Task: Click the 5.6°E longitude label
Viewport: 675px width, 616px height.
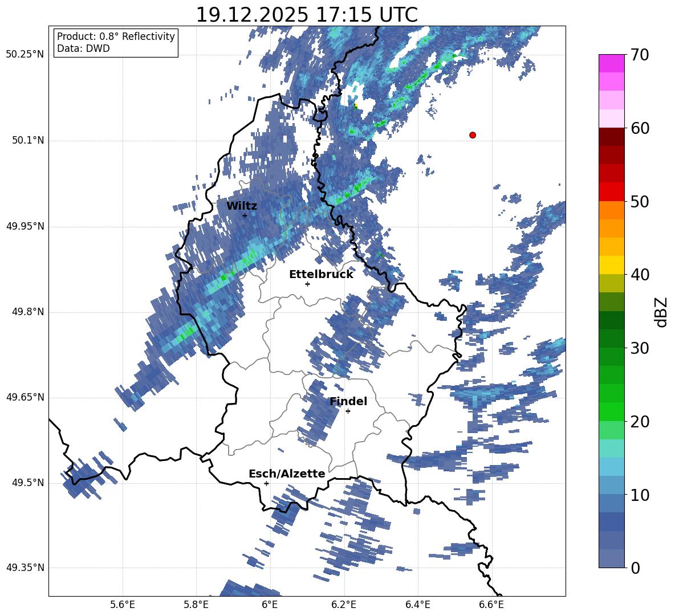Action: (x=123, y=605)
